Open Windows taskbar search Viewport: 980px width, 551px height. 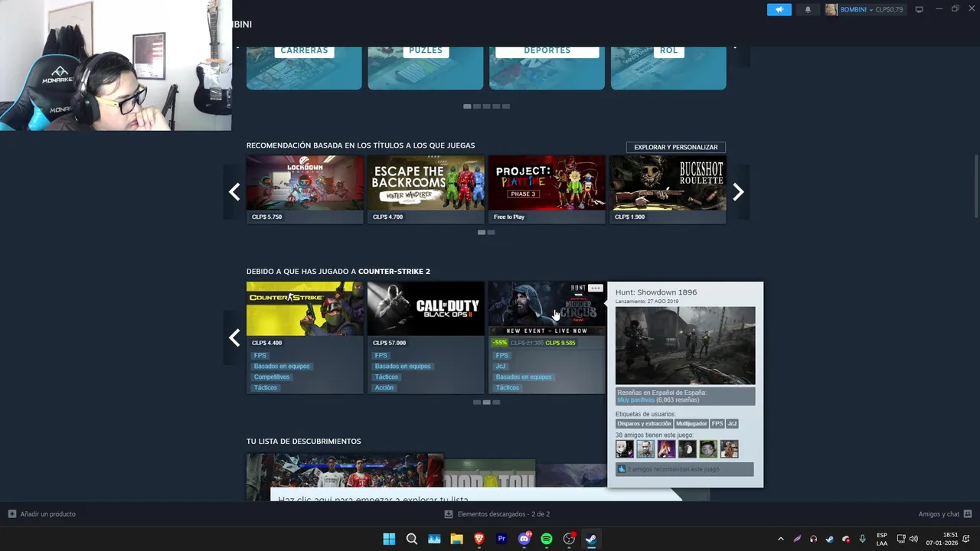412,539
